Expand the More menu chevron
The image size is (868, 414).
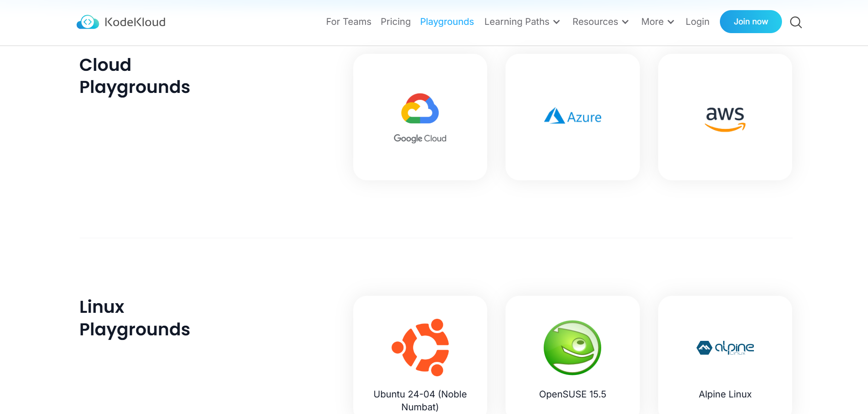tap(671, 22)
